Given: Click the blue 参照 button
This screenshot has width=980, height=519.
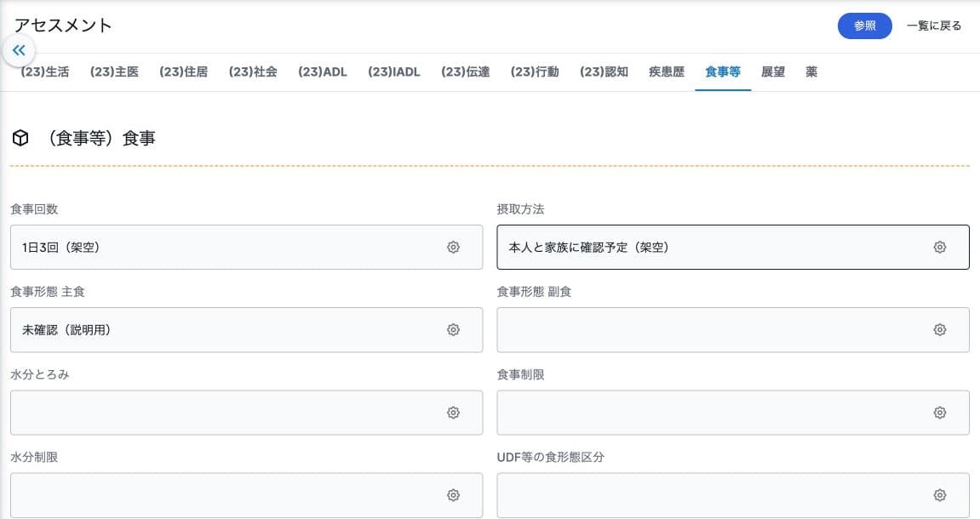Looking at the screenshot, I should pyautogui.click(x=865, y=26).
